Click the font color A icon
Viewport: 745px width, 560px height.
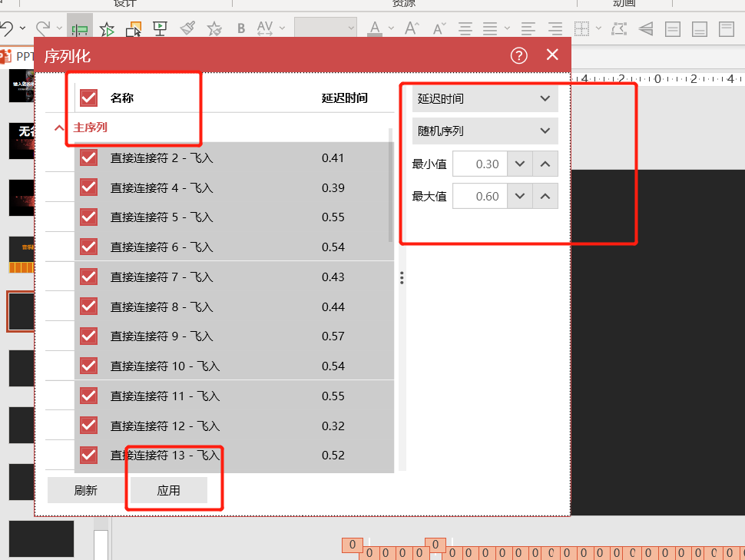click(375, 29)
